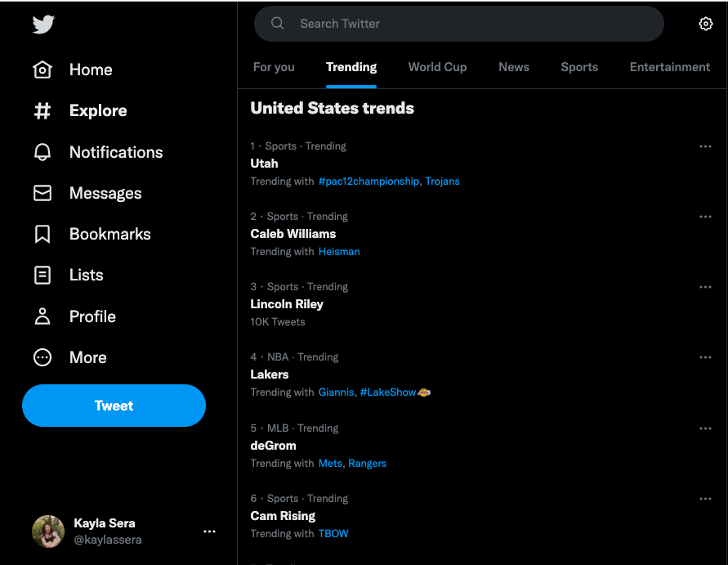Open the Lincoln Riley trend title
This screenshot has width=728, height=565.
(x=287, y=304)
